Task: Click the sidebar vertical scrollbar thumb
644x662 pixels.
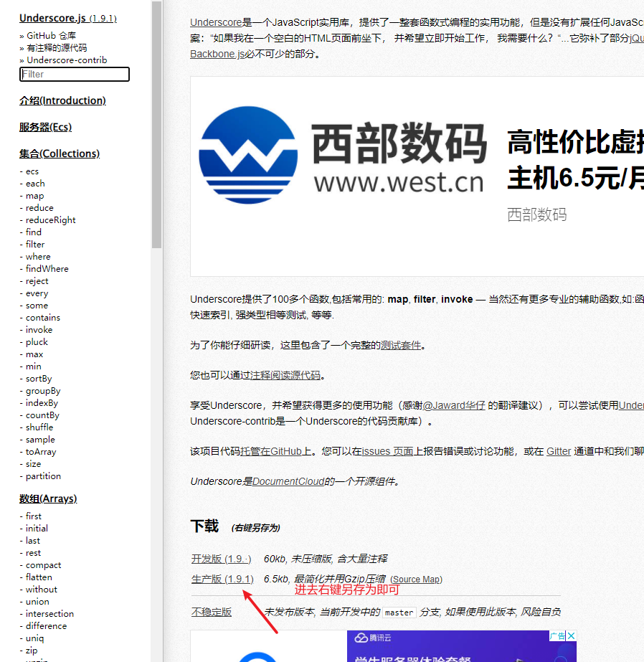Action: tap(156, 125)
